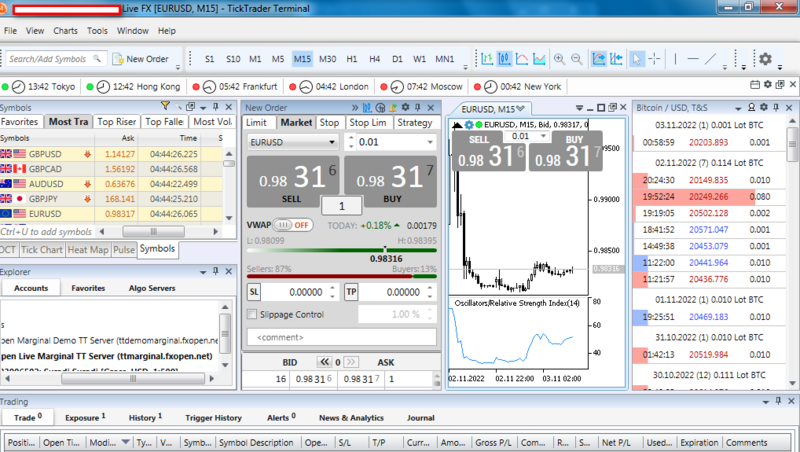This screenshot has width=800, height=452.
Task: Select the arrow cursor tool
Action: click(637, 59)
